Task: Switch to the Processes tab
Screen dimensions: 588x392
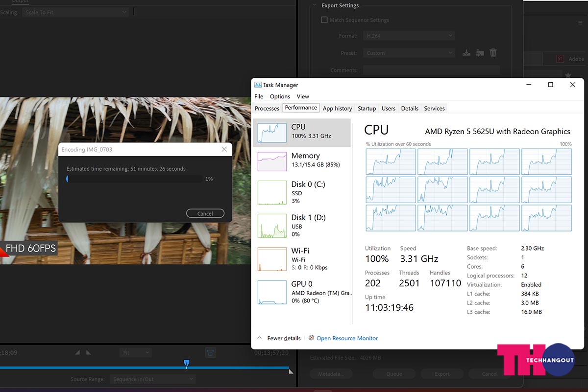Action: click(x=267, y=108)
